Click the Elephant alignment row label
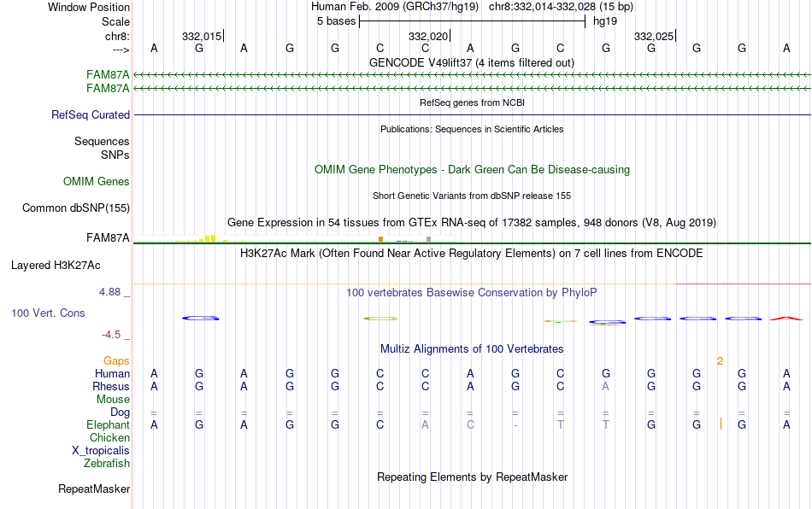This screenshot has width=812, height=509. [108, 424]
